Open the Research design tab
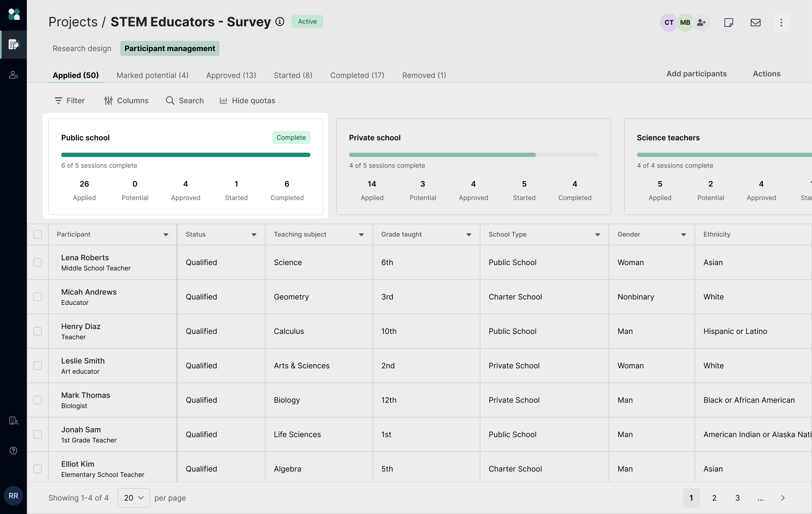The height and width of the screenshot is (514, 812). click(x=82, y=48)
